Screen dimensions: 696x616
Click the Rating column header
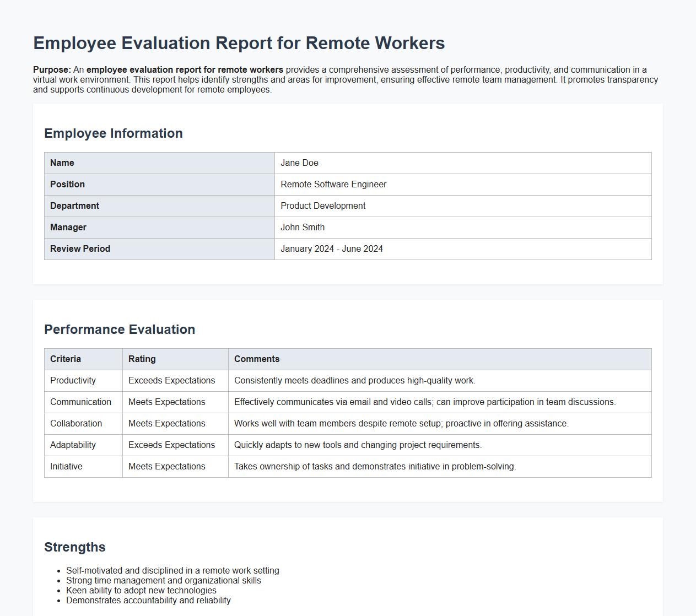[142, 359]
